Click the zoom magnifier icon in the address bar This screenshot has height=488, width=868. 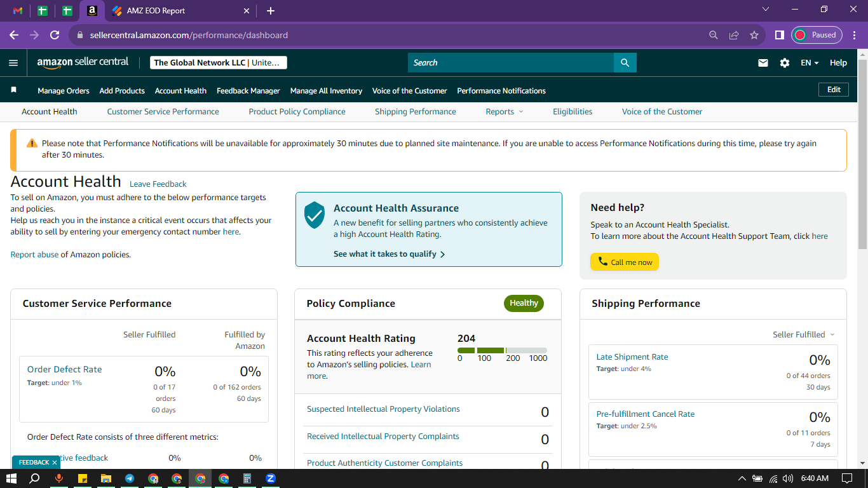tap(714, 35)
